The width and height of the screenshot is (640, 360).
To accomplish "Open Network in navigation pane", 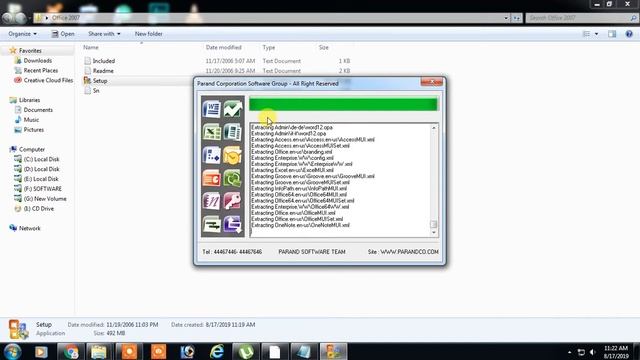I will point(25,228).
